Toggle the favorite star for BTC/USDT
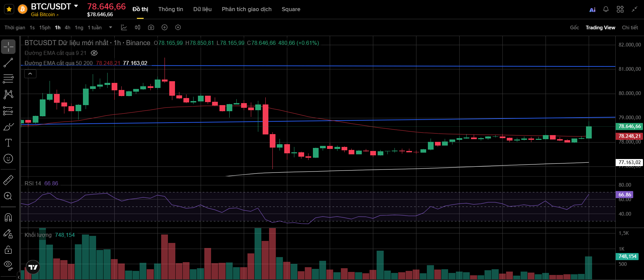Screen dimensions: 644x280 9,9
